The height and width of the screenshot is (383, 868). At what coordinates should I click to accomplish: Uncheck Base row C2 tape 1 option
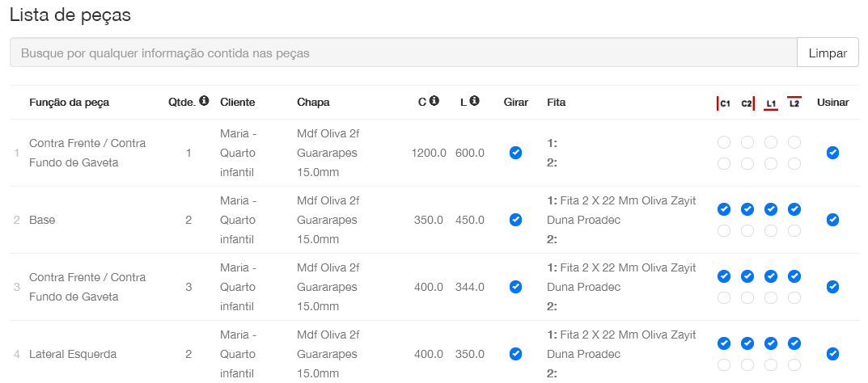click(x=747, y=209)
